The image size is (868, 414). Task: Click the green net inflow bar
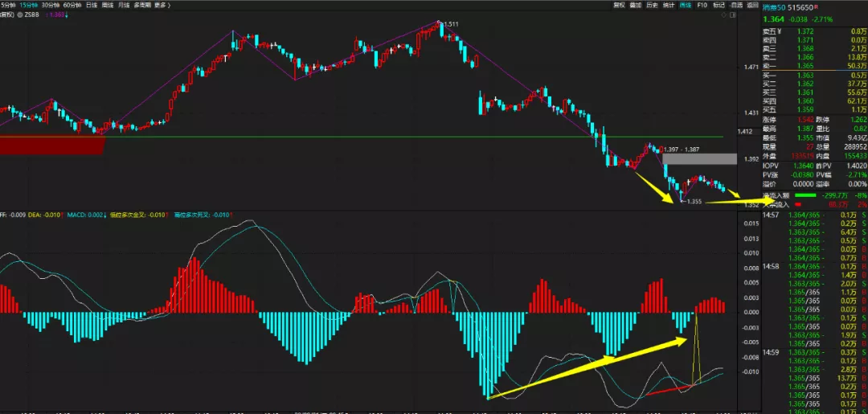point(805,195)
